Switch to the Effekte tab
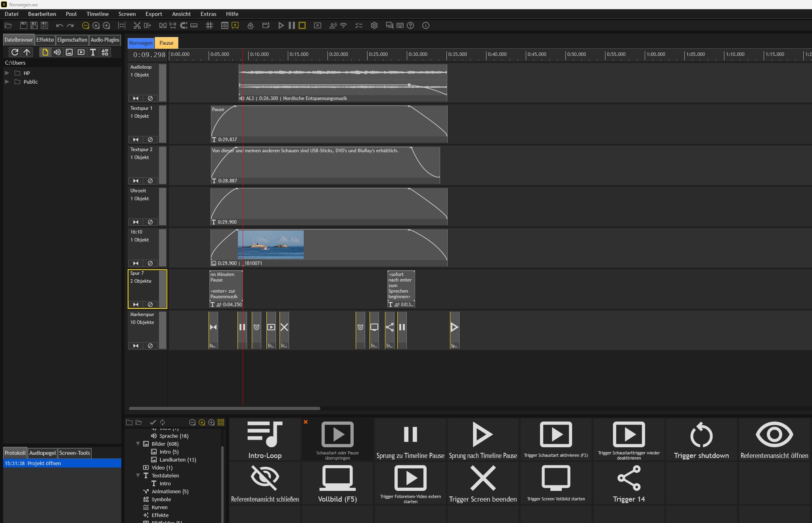This screenshot has width=812, height=523. point(45,40)
